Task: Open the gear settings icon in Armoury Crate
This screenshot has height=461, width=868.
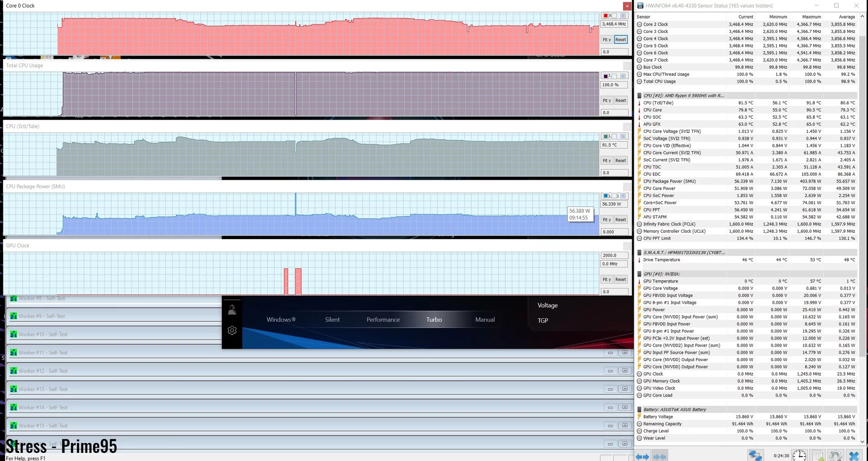Action: (232, 330)
